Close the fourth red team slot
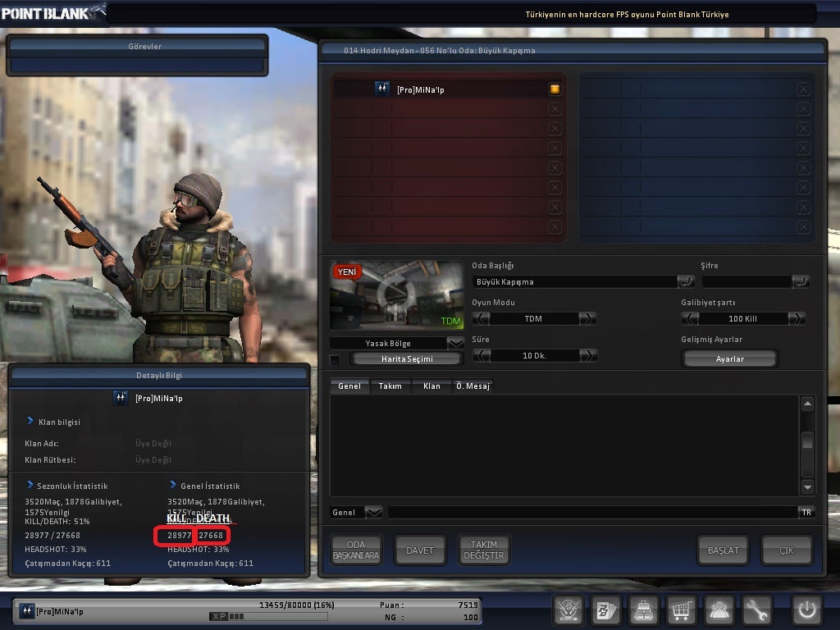Image resolution: width=840 pixels, height=630 pixels. point(555,148)
